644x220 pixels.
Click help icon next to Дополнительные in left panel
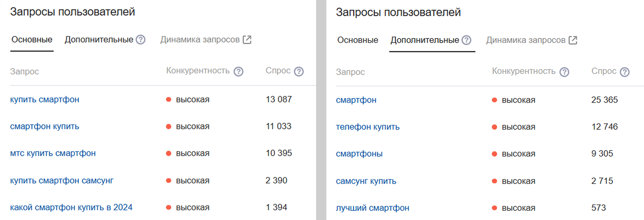pos(141,40)
